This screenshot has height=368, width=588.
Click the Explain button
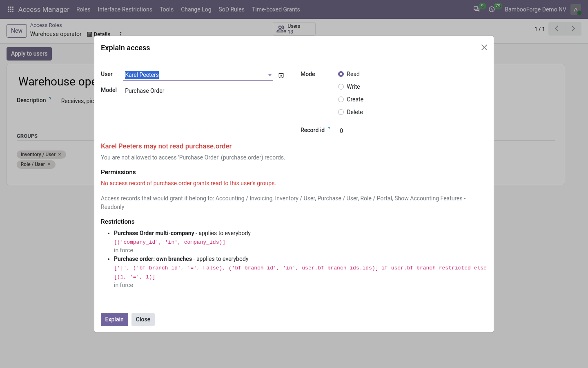point(114,319)
